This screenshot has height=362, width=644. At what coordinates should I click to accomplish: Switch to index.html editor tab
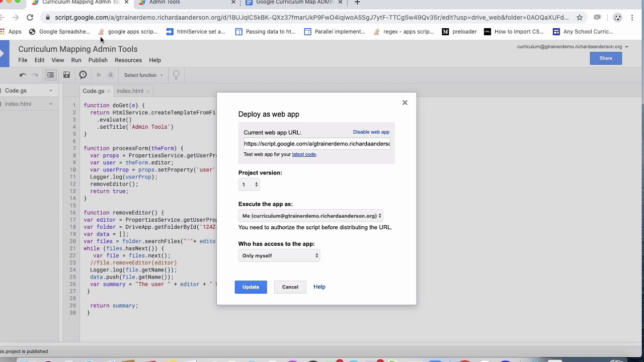(130, 91)
